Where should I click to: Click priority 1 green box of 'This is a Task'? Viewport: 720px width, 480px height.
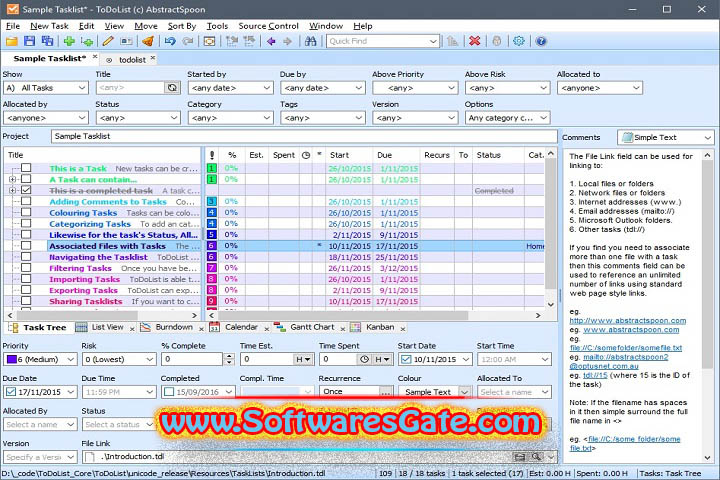click(212, 168)
